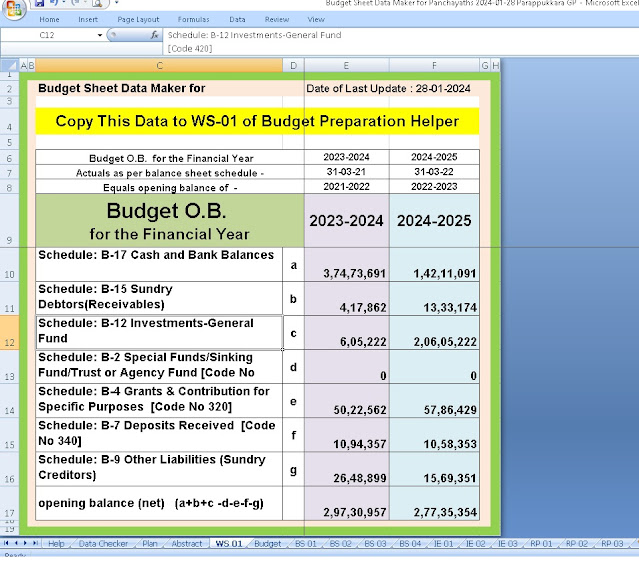Select column E header

[346, 65]
